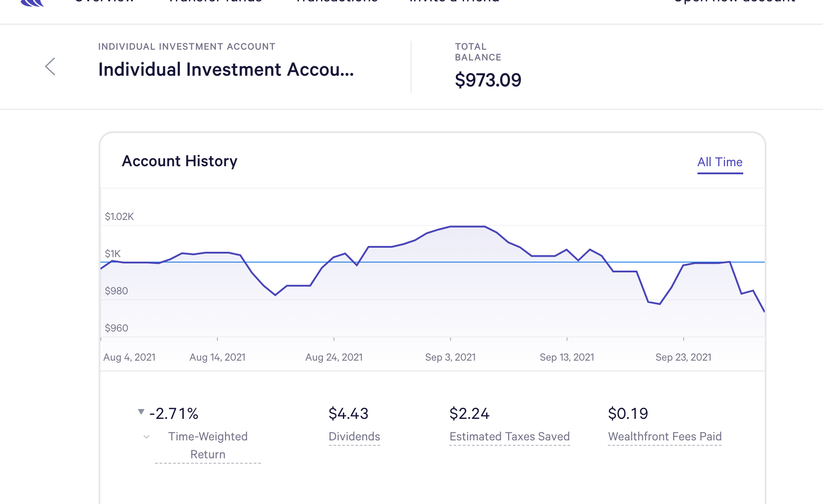Click the down triangle beside -2.71%
This screenshot has width=823, height=504.
141,412
